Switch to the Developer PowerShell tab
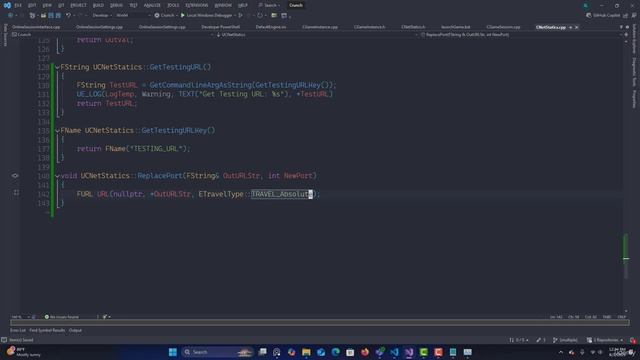The height and width of the screenshot is (360, 640). coord(220,27)
